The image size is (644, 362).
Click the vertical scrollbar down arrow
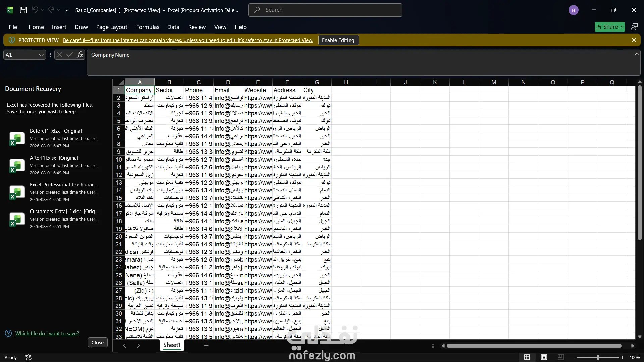(640, 337)
